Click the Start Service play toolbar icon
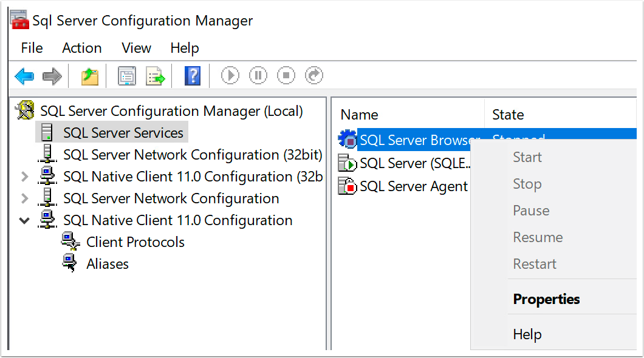Viewport: 644px width, 358px height. point(230,76)
